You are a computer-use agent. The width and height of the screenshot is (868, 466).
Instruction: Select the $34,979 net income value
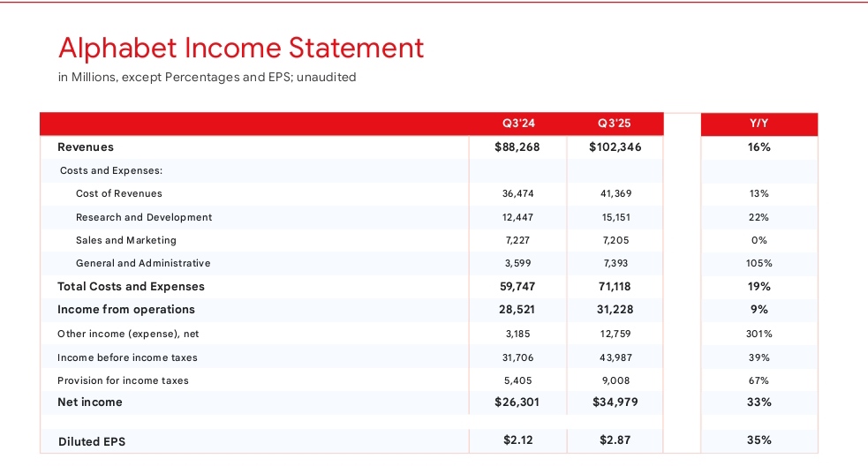(x=615, y=402)
